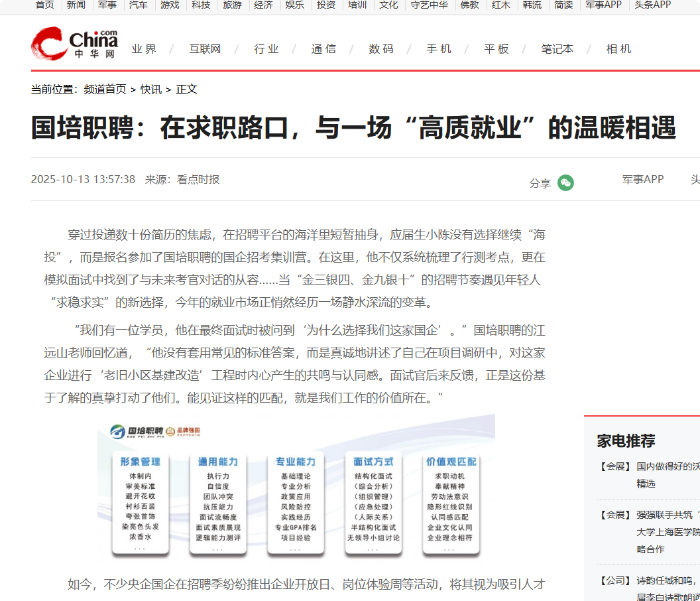Open the 国培职聘 infographic image

pyautogui.click(x=296, y=488)
